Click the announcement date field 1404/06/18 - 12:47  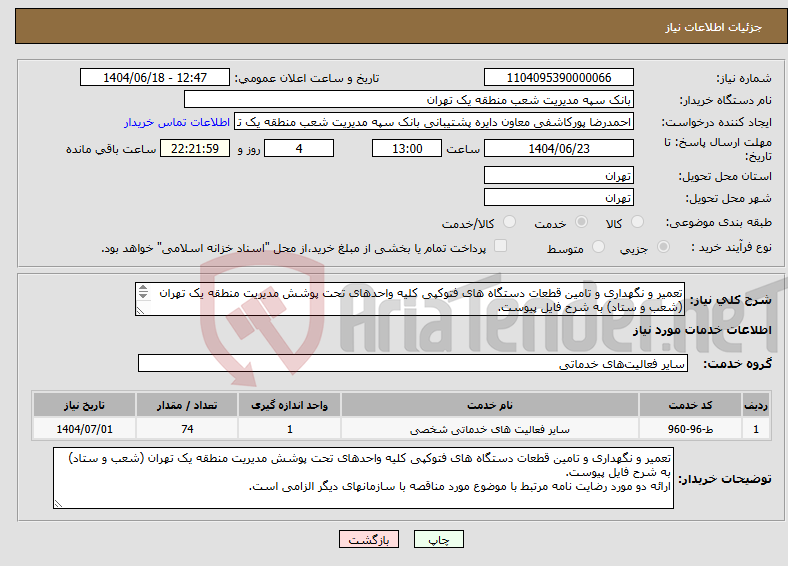pyautogui.click(x=155, y=77)
